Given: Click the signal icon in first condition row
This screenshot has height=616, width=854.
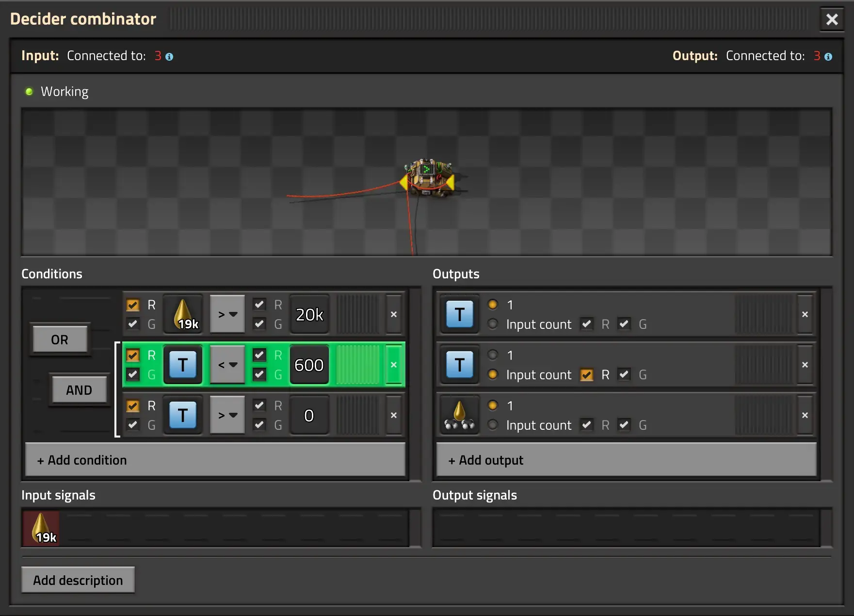Looking at the screenshot, I should pos(183,315).
